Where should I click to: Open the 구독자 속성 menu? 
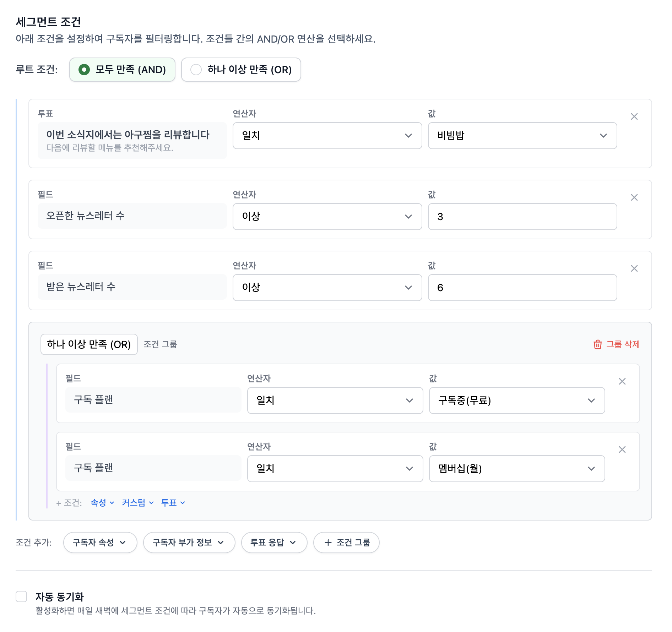(x=100, y=543)
